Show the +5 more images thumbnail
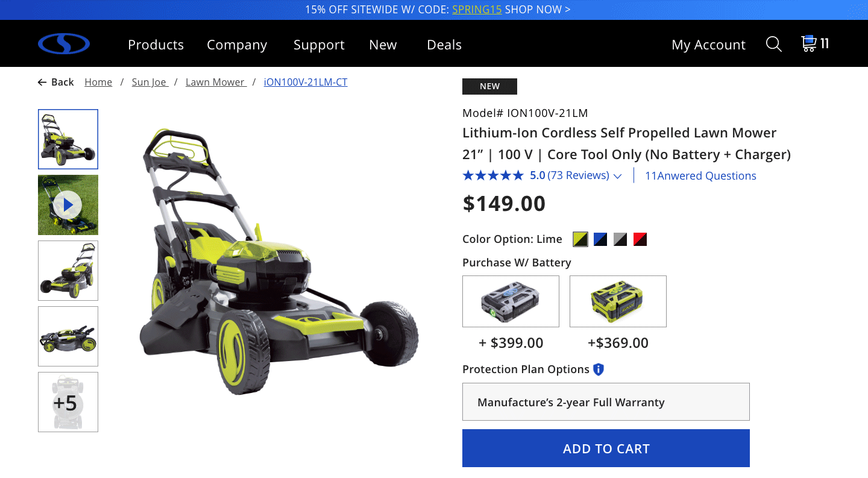Image resolution: width=868 pixels, height=478 pixels. pyautogui.click(x=68, y=402)
